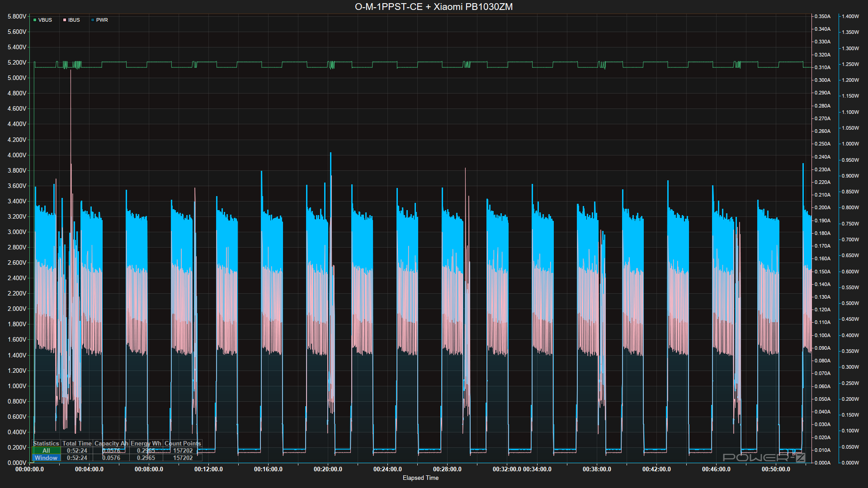Click the green VBUS legend color square
Screen dimensions: 868x488
click(35, 20)
